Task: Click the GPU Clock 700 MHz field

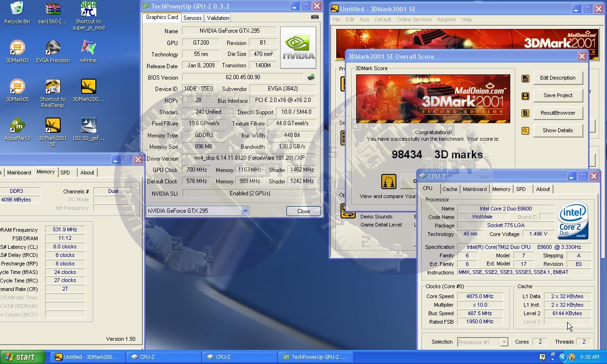Action: click(196, 170)
